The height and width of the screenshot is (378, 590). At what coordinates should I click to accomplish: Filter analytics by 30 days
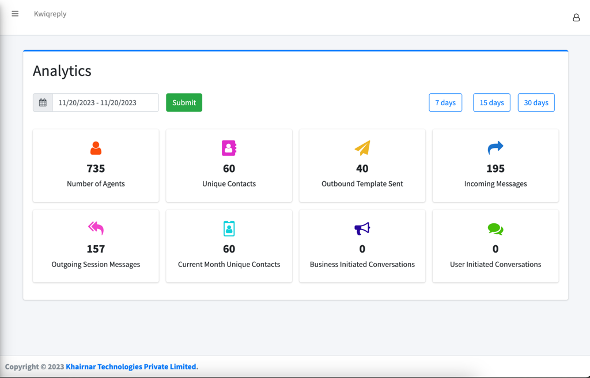pyautogui.click(x=536, y=103)
